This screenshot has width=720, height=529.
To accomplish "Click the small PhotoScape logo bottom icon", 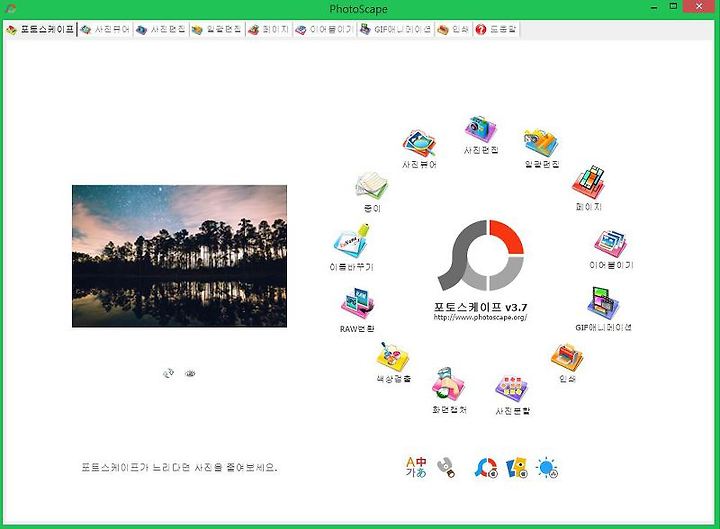I will click(x=486, y=468).
